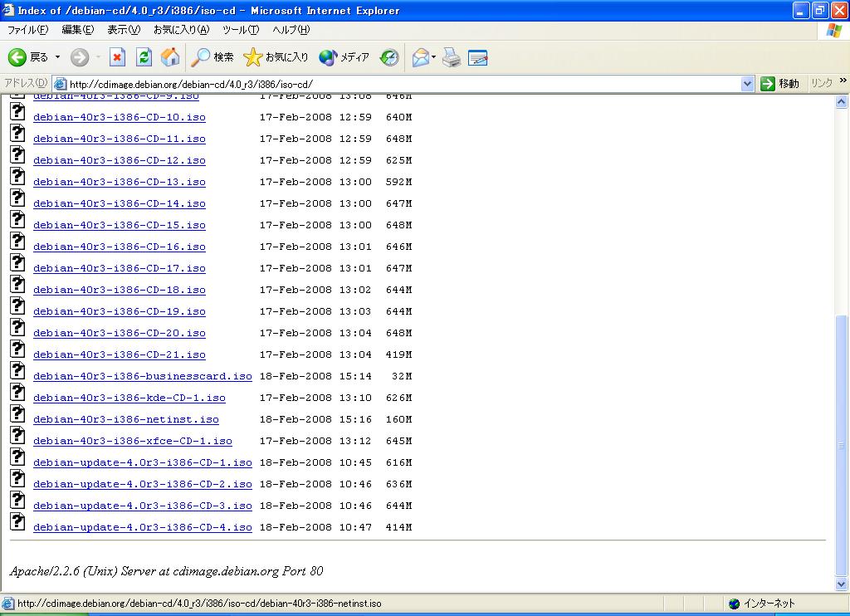Open debian-40r3-i386-CD-20.iso link
850x616 pixels.
click(120, 333)
